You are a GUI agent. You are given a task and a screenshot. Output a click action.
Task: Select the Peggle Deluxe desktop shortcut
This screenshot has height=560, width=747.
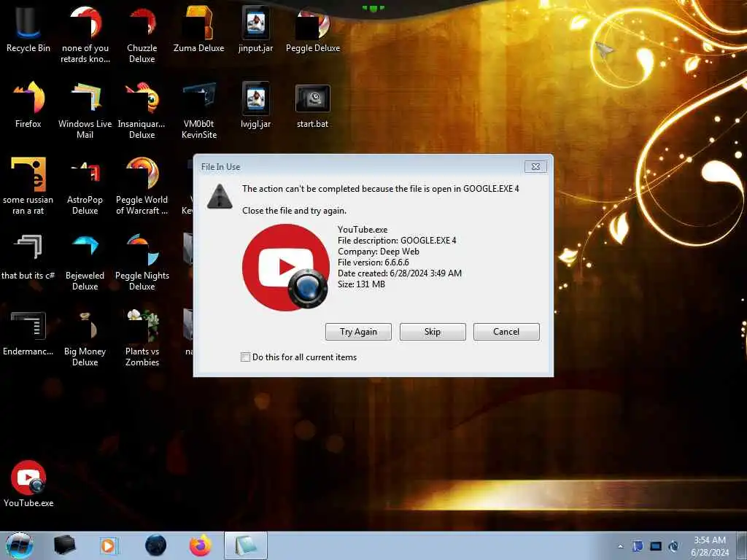click(313, 29)
